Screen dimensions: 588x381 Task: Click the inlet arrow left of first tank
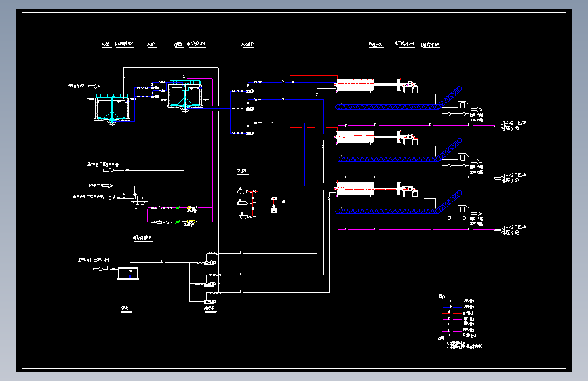(94, 86)
